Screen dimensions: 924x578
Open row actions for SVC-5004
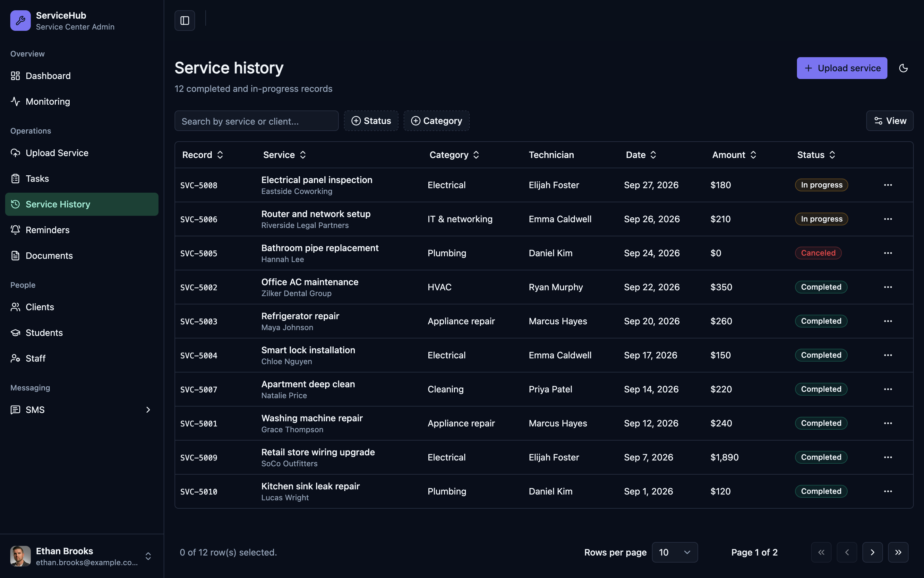888,355
